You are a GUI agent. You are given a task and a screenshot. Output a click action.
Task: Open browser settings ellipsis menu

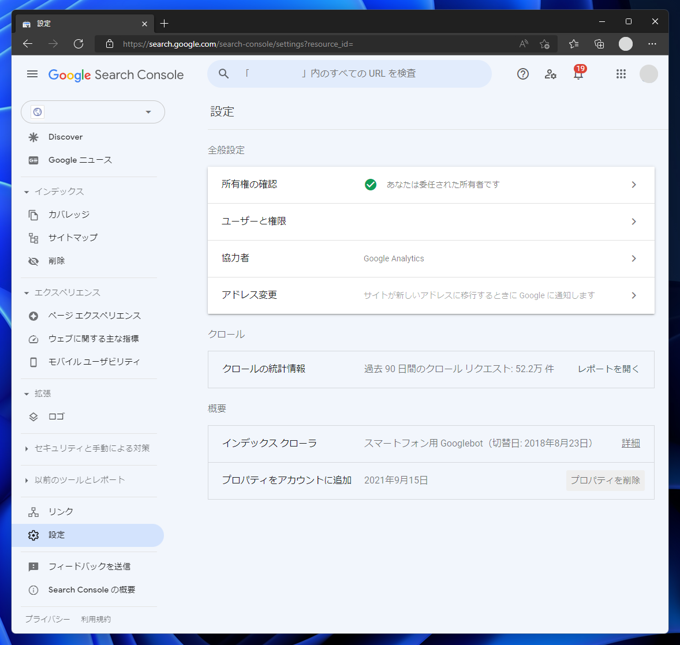click(652, 44)
